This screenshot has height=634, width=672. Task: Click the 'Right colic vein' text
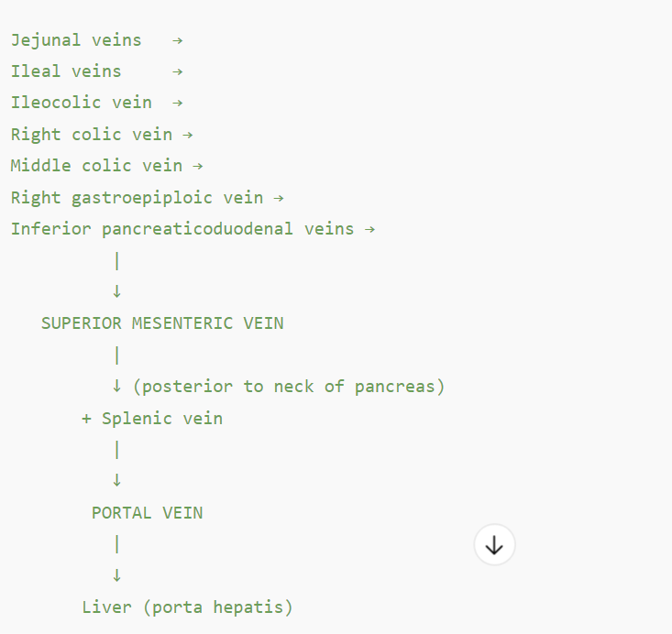[92, 135]
